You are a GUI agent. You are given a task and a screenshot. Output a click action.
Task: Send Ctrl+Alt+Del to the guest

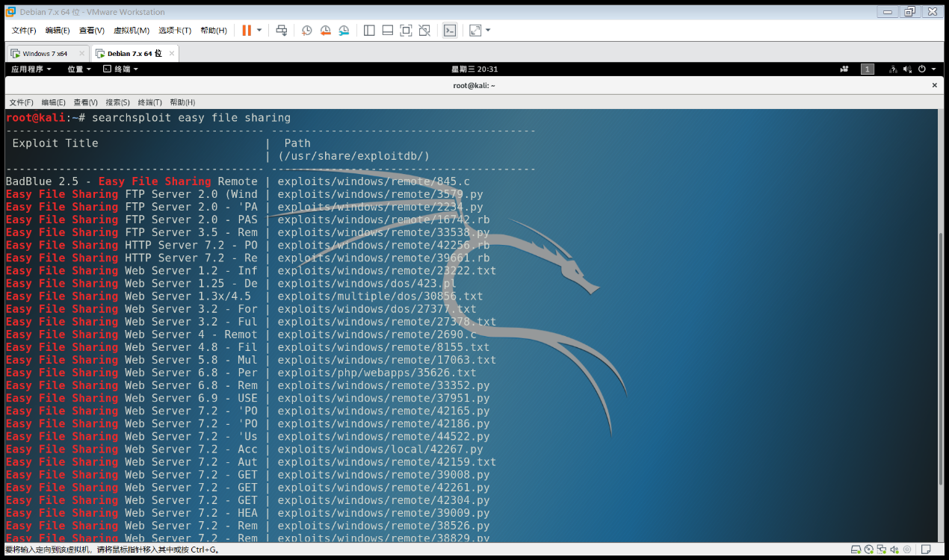click(282, 30)
